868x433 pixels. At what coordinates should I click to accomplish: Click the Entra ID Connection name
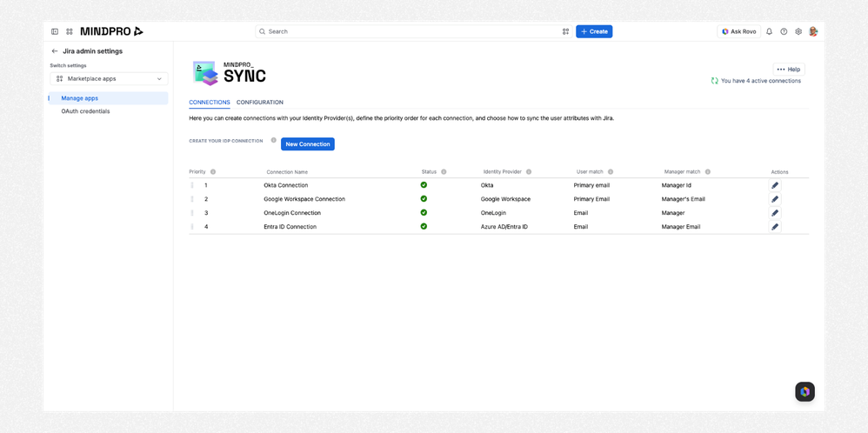290,227
